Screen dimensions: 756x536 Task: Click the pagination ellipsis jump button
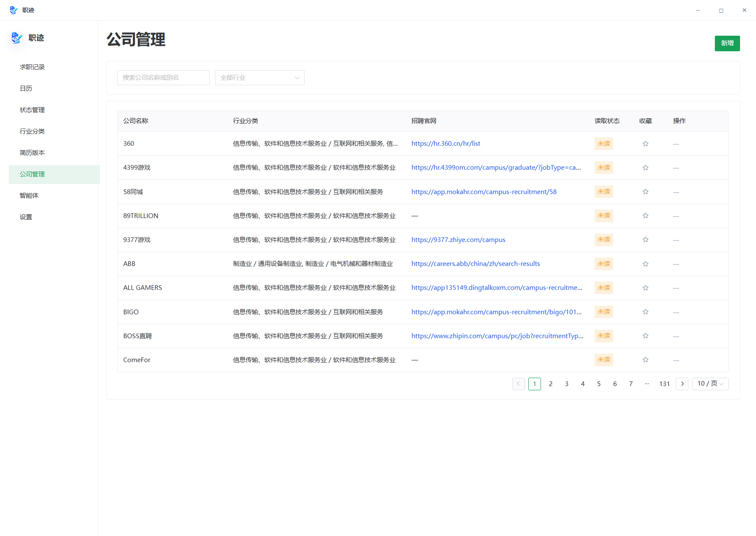pyautogui.click(x=647, y=384)
